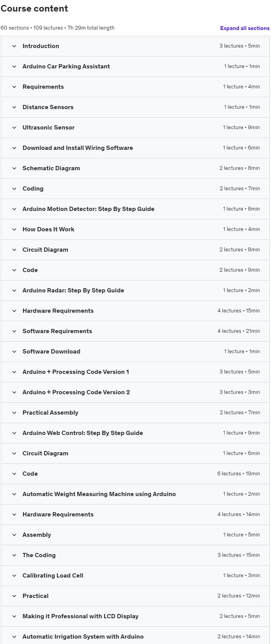
Task: Click chevron beside How Does It Work
Action: click(14, 229)
